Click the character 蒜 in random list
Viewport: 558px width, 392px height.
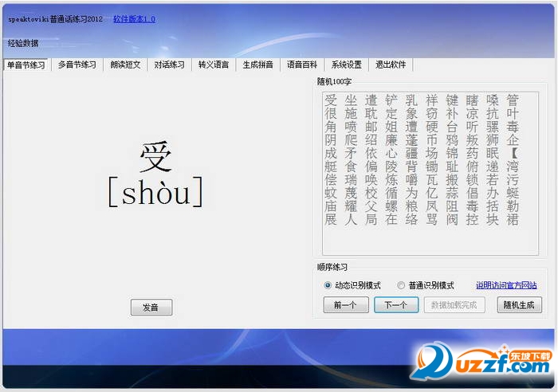[452, 193]
